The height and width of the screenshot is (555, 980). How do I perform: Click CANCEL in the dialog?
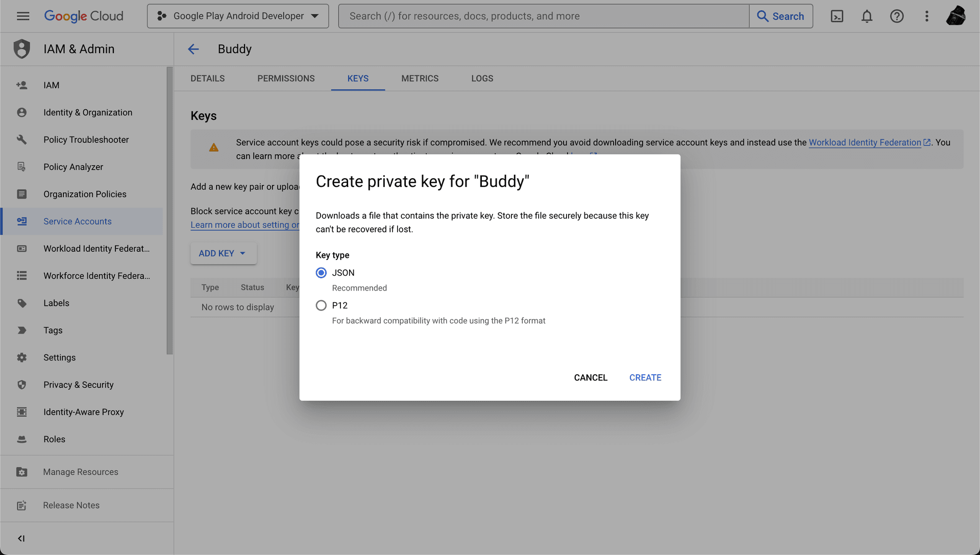(x=591, y=377)
